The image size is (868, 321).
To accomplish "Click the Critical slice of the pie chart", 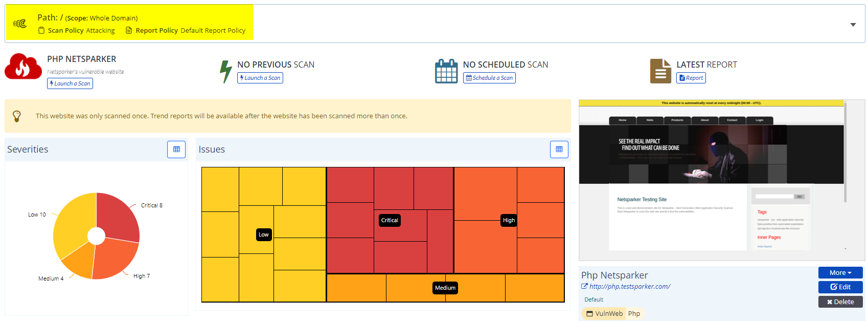I will tap(119, 217).
